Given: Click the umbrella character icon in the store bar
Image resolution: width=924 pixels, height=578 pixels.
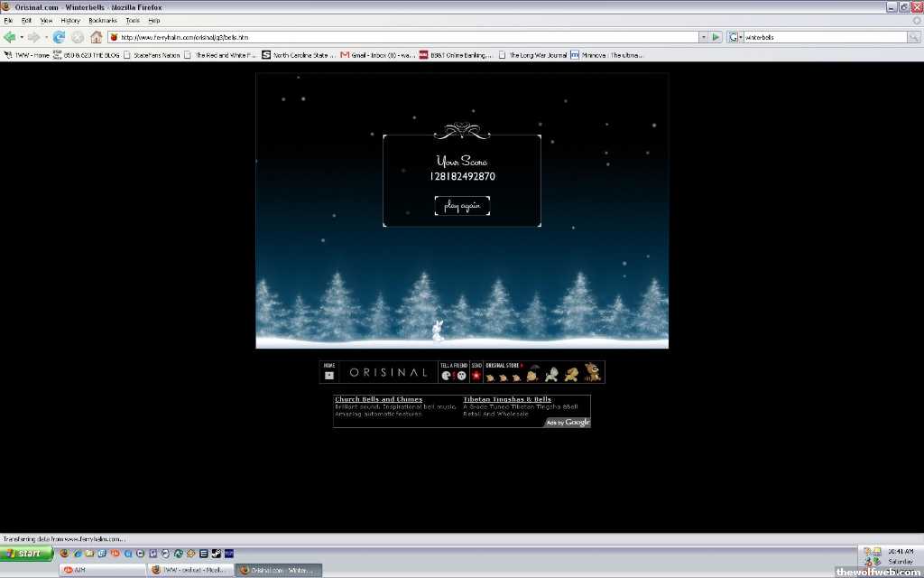Looking at the screenshot, I should coord(533,373).
